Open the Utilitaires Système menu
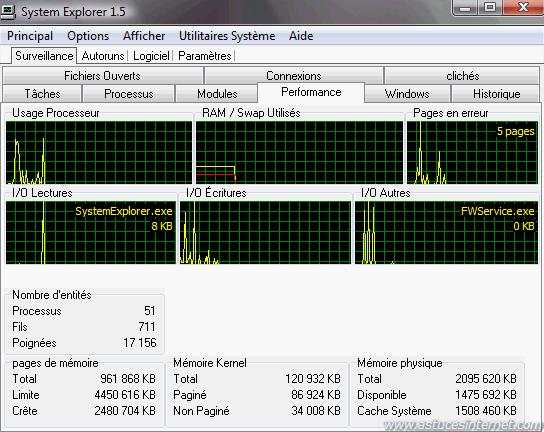Viewport: 544px width, 432px height. tap(227, 36)
